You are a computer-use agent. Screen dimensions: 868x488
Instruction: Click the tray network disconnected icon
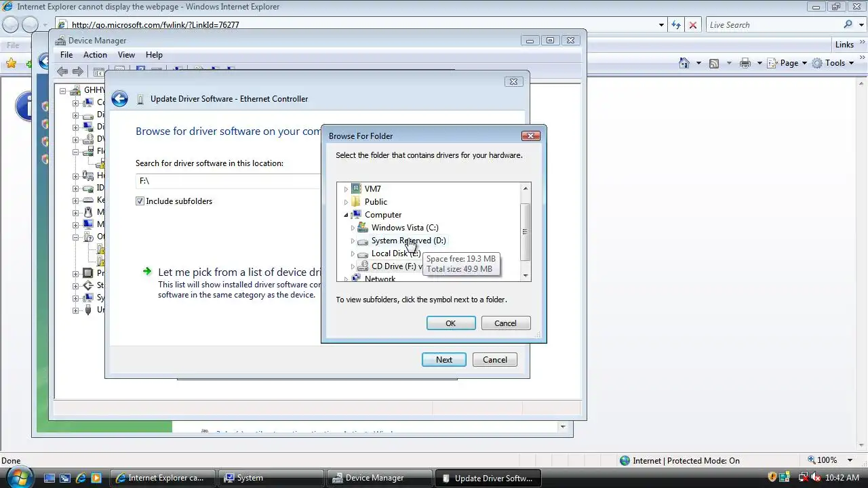(803, 478)
